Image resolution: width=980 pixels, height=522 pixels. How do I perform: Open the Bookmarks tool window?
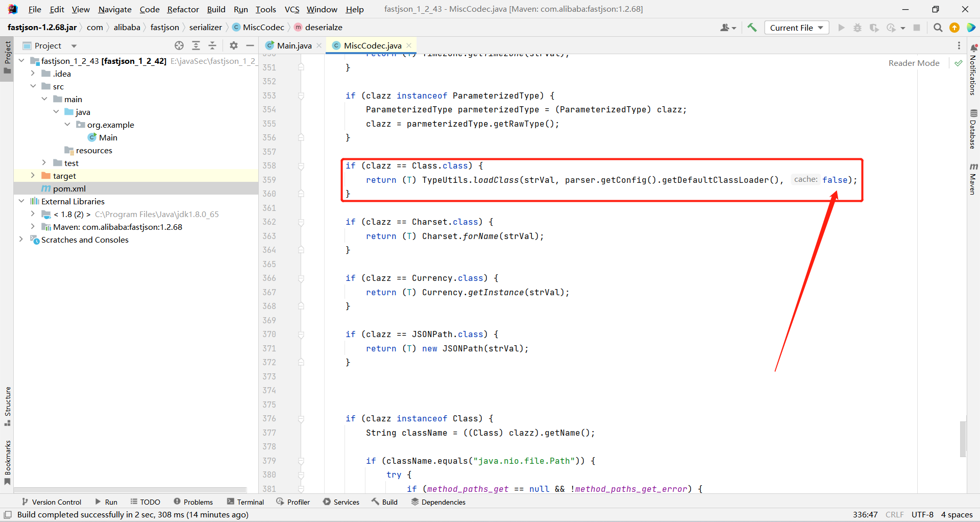(8, 463)
